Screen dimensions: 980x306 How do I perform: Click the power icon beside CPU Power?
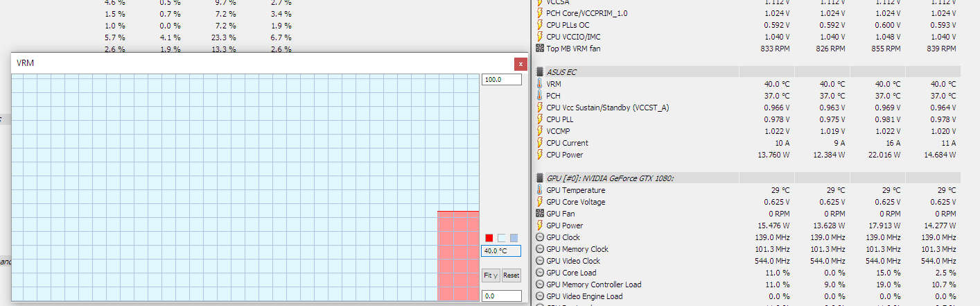click(540, 155)
